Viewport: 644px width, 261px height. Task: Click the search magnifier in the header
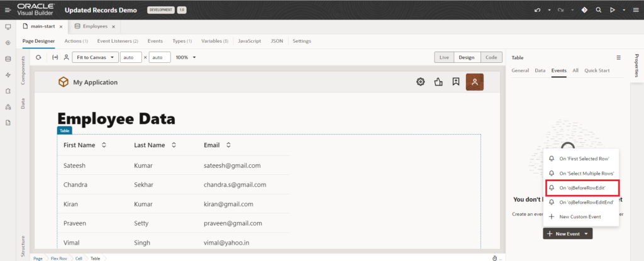pyautogui.click(x=597, y=10)
